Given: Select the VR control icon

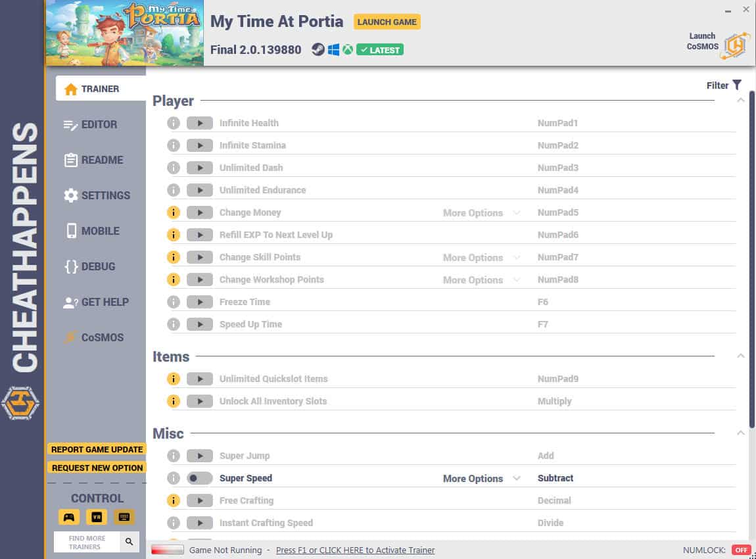Looking at the screenshot, I should pos(97,517).
